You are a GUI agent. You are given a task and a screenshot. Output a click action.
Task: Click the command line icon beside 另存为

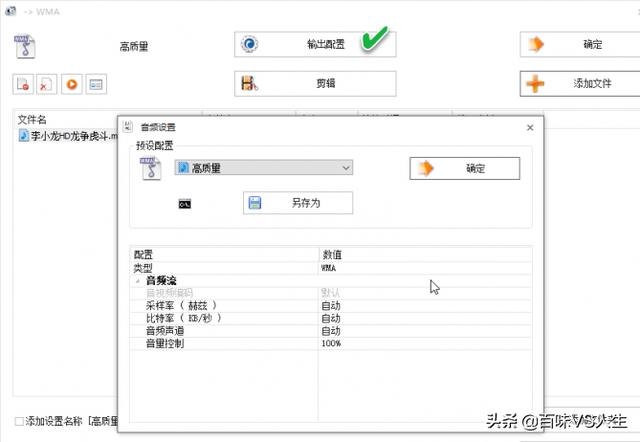(x=185, y=204)
